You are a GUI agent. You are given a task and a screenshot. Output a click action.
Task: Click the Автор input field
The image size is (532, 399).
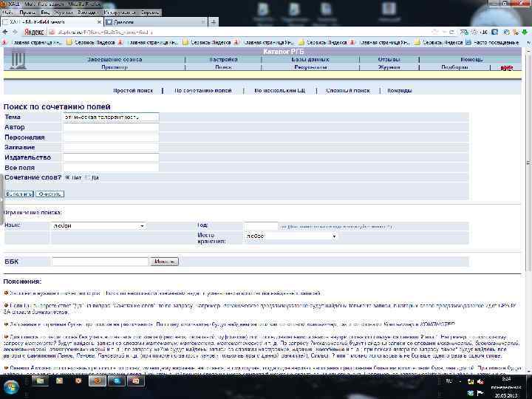(111, 127)
